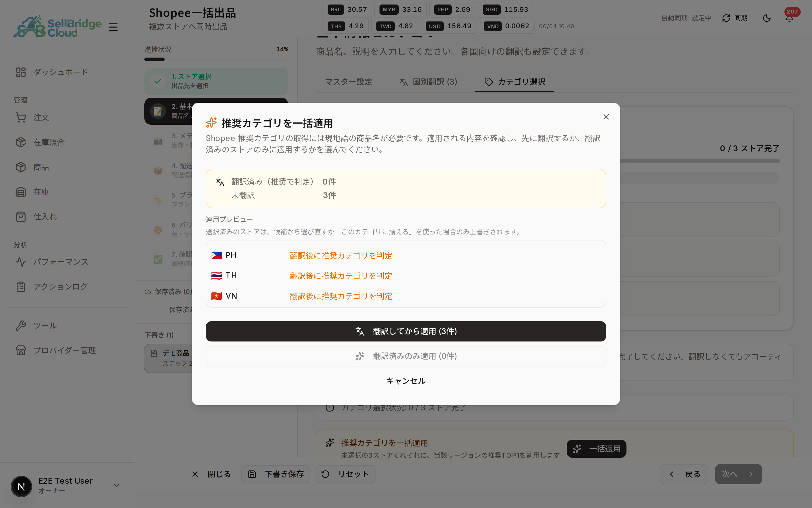Image resolution: width=812 pixels, height=508 pixels.
Task: Click リセット button
Action: tap(345, 474)
